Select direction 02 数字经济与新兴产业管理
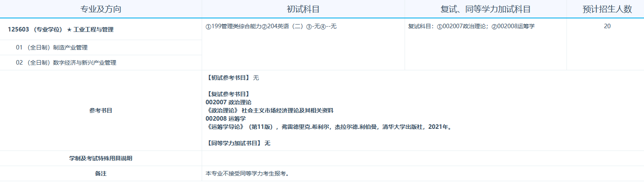The image size is (644, 182). tap(66, 63)
